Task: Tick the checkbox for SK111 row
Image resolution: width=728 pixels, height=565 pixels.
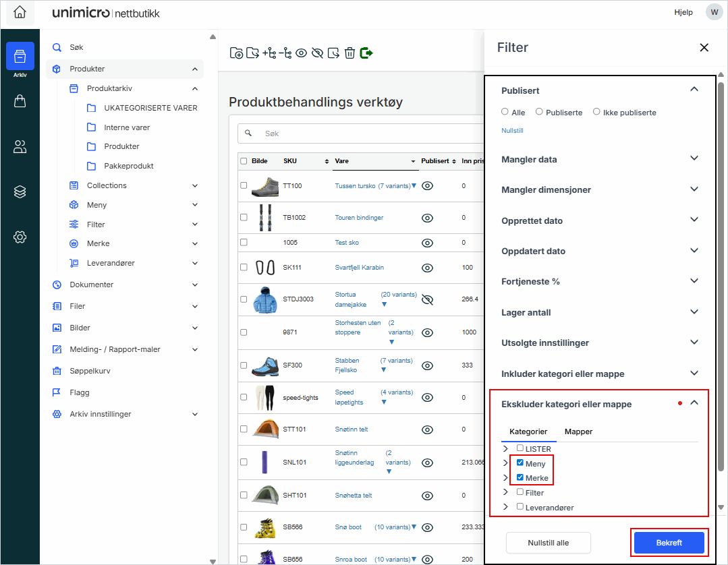Action: 244,267
